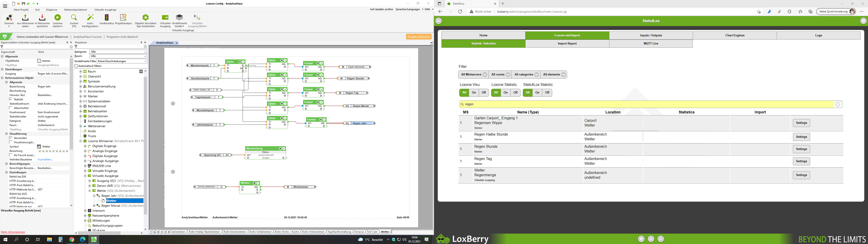868x244 pixels.
Task: Follow the Mehr Informationen link
Action: [x=13, y=232]
